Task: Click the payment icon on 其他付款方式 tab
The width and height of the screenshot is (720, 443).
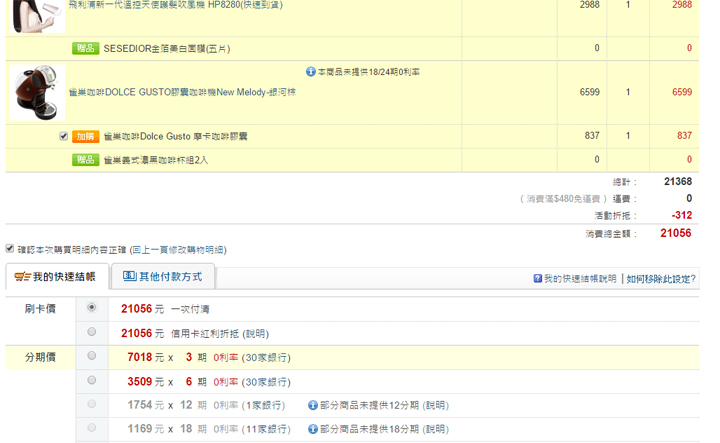Action: (x=129, y=276)
